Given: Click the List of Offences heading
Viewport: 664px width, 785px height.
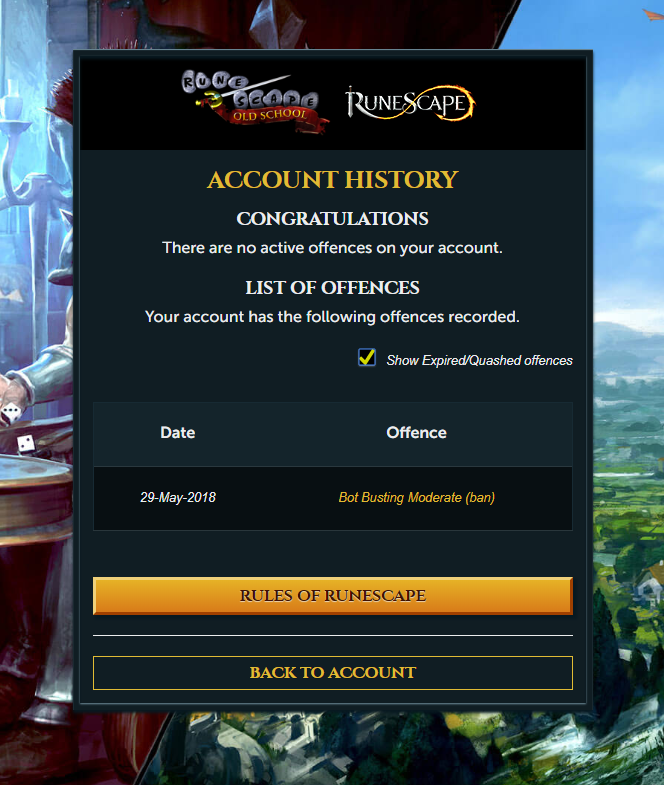Looking at the screenshot, I should [333, 288].
